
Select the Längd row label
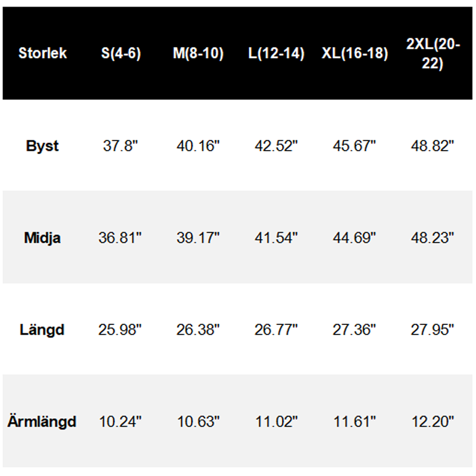(42, 330)
